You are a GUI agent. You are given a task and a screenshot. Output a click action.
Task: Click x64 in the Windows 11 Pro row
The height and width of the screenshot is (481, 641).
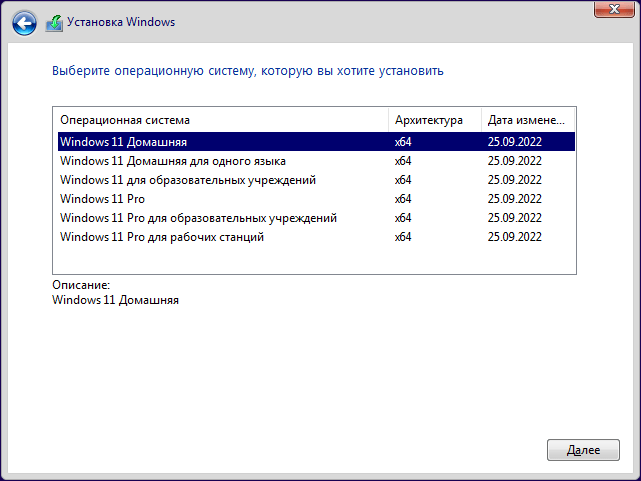coord(403,199)
